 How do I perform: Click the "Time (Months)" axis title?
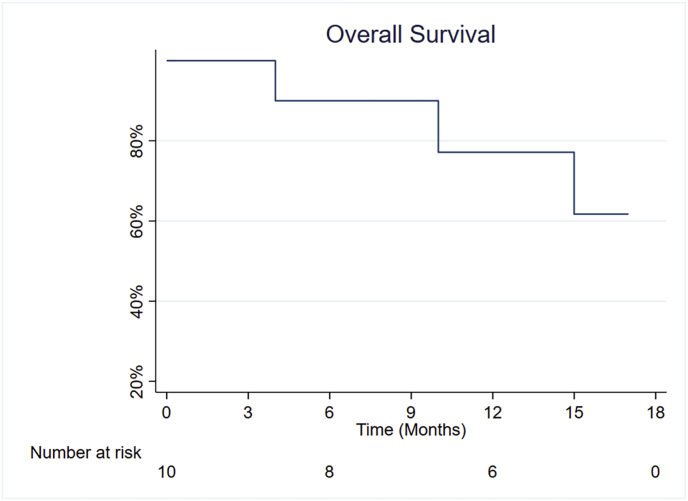tap(411, 431)
